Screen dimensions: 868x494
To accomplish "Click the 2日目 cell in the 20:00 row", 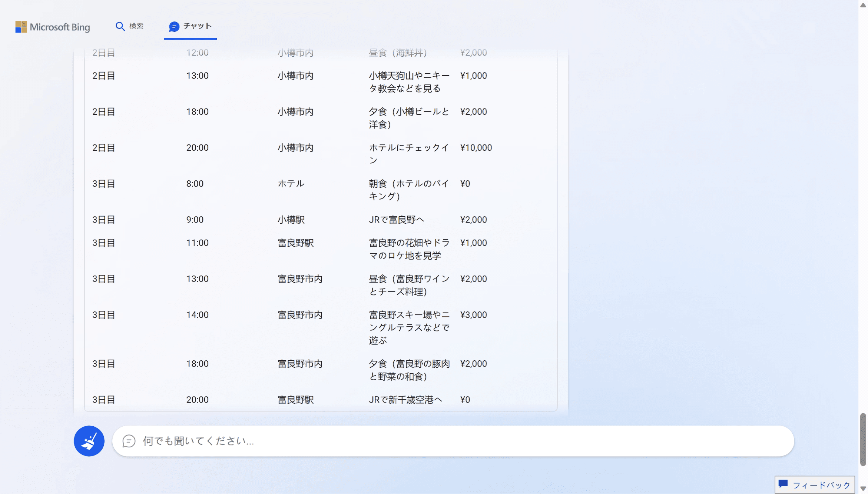I will pos(104,148).
